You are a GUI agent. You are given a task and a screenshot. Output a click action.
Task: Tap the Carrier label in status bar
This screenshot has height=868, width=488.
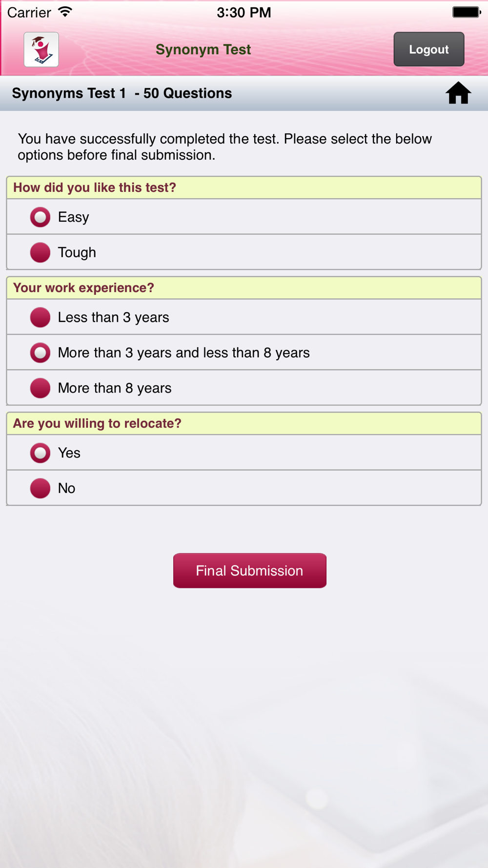click(29, 12)
